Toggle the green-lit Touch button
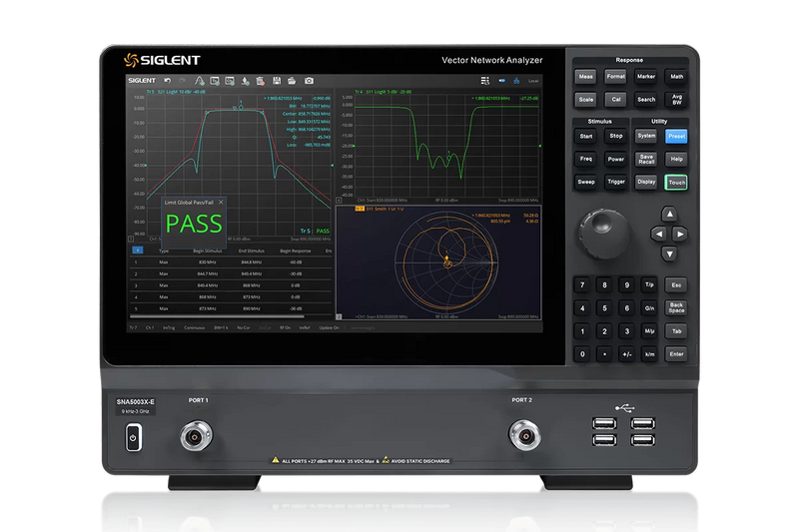799x532 pixels. point(676,183)
